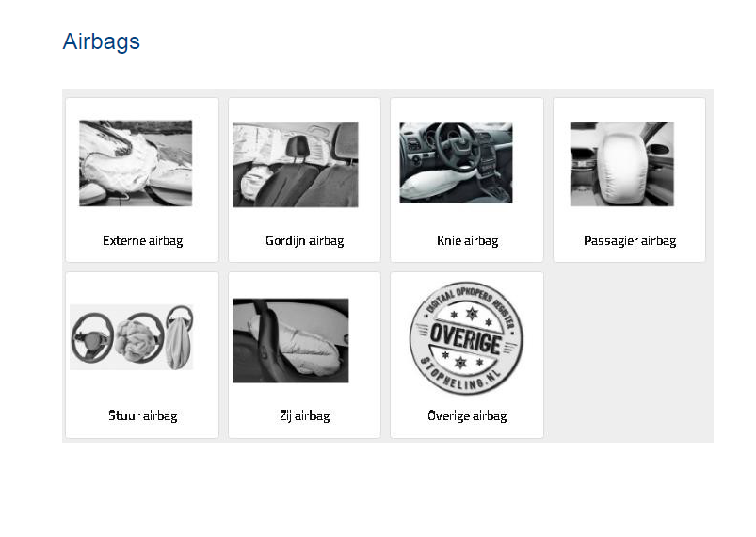Open the "Externe airbag" text link
The height and width of the screenshot is (537, 756).
pos(143,241)
